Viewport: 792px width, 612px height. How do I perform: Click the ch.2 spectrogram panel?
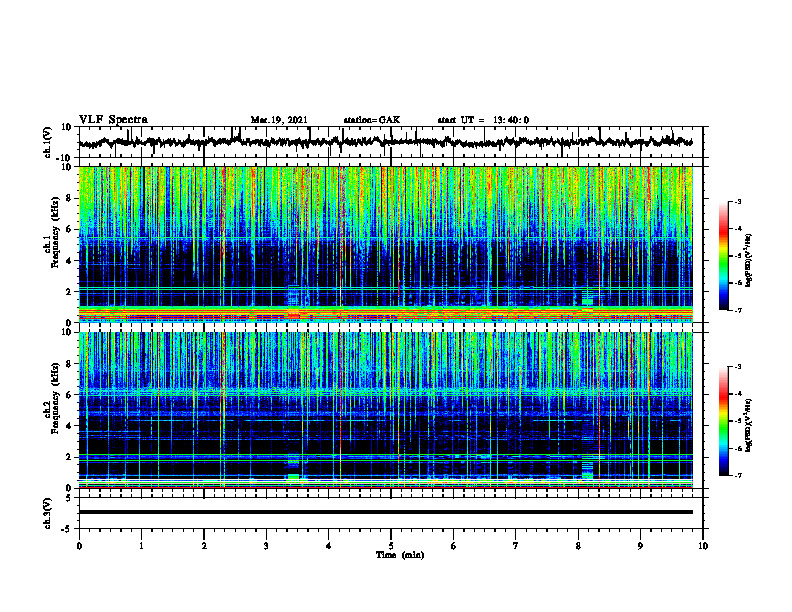point(385,410)
